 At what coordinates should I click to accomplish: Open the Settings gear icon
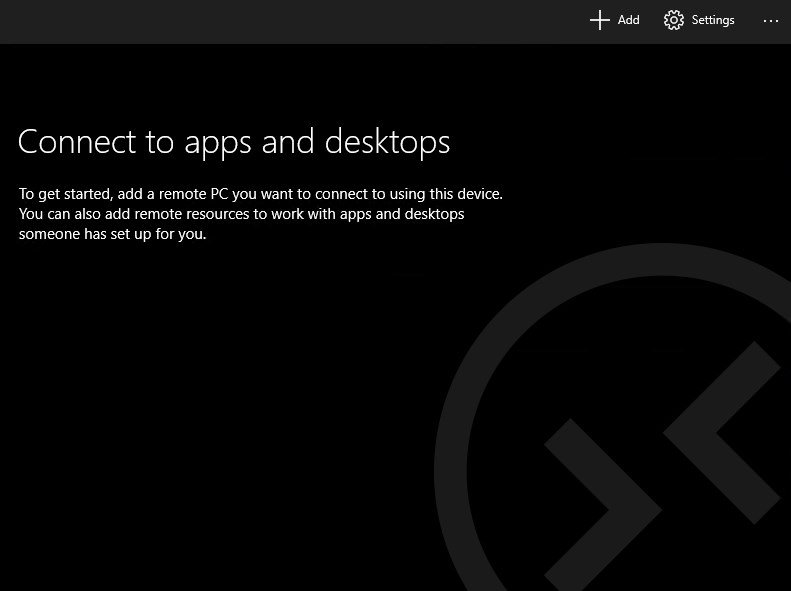click(674, 20)
